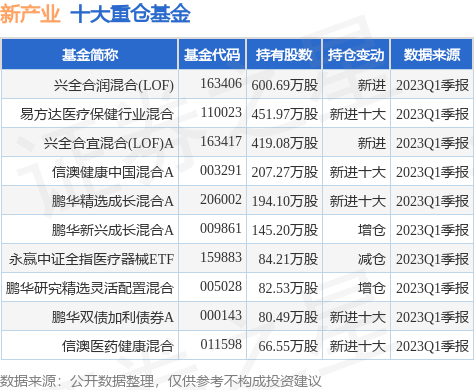Select fund name 兴全合润混合(LOF)
The image size is (474, 390).
point(114,85)
